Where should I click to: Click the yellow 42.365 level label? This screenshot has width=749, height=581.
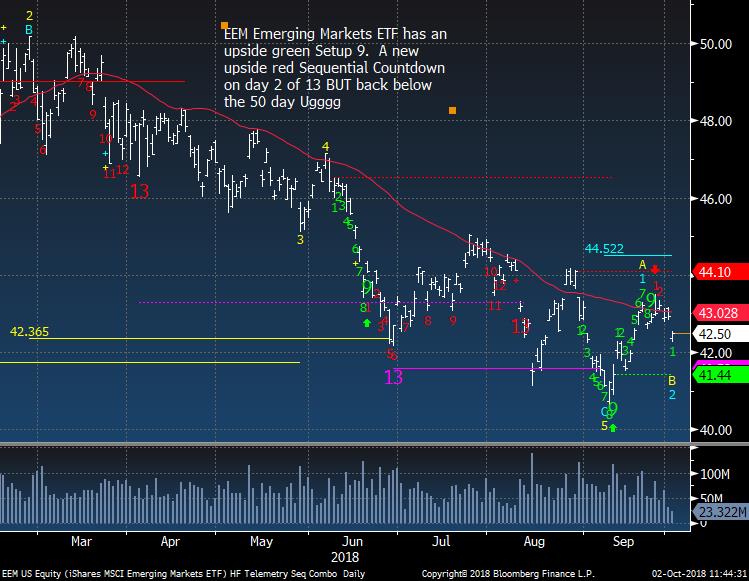[29, 332]
